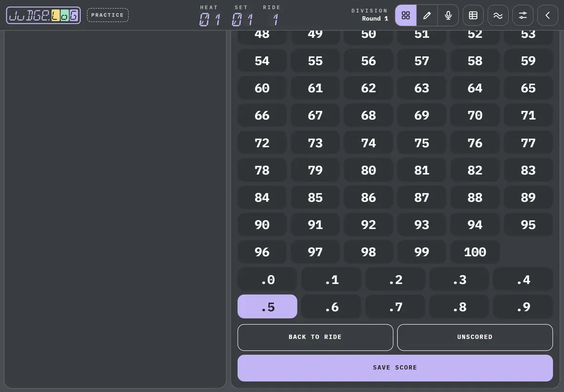The width and height of the screenshot is (564, 392).
Task: Select score 57
Action: point(422,60)
